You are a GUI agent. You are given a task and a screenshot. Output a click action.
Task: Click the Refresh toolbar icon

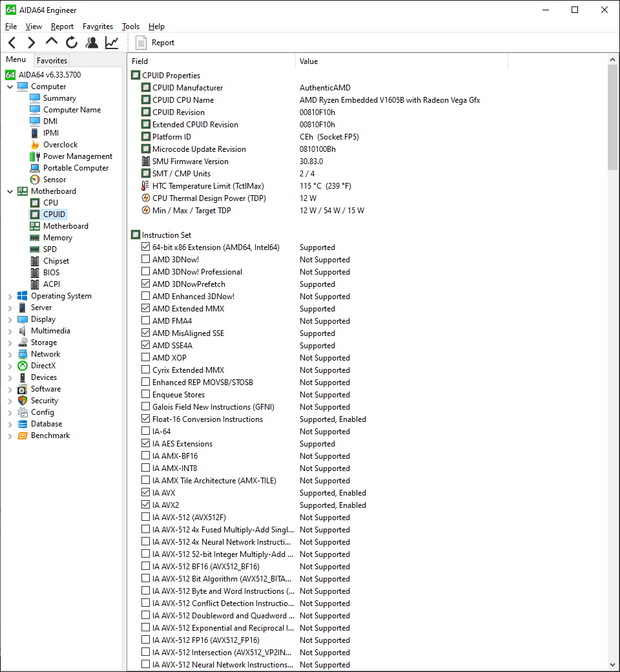pos(72,43)
